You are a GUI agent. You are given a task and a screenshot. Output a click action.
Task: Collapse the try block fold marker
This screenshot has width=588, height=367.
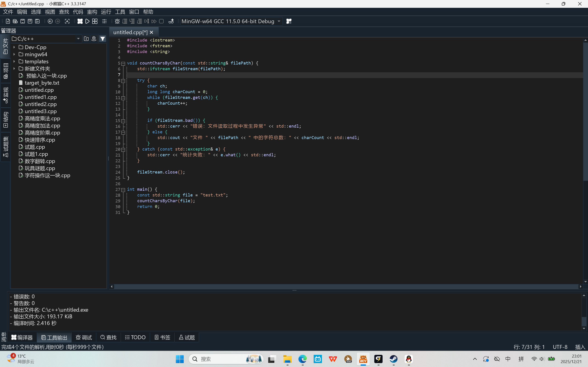pos(123,81)
